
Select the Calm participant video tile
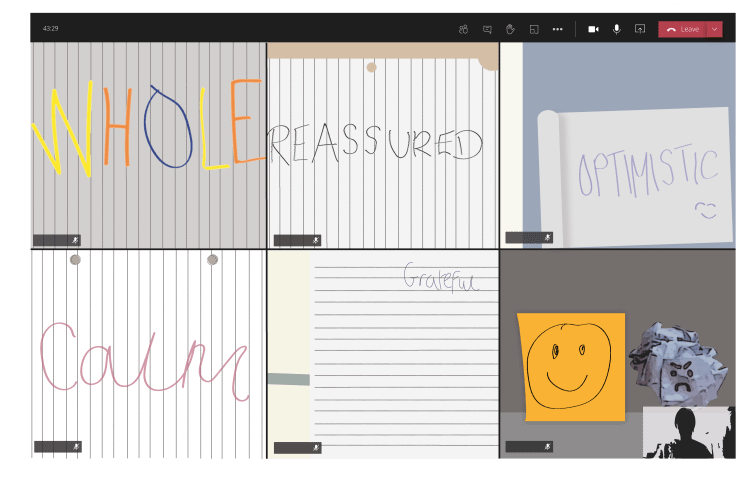click(147, 355)
